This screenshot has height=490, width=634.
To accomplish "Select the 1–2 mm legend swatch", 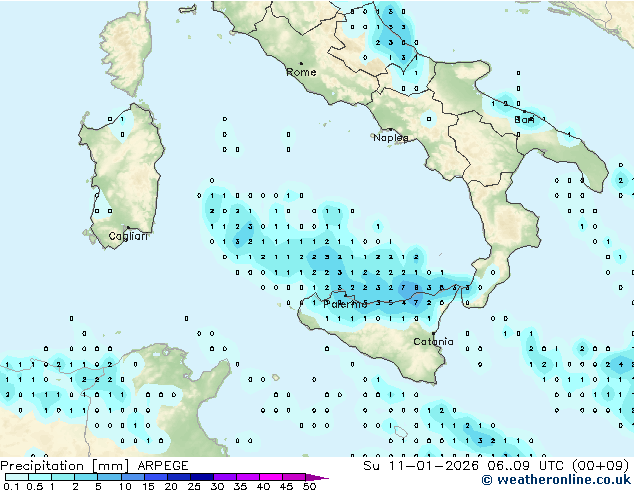I will (x=63, y=477).
